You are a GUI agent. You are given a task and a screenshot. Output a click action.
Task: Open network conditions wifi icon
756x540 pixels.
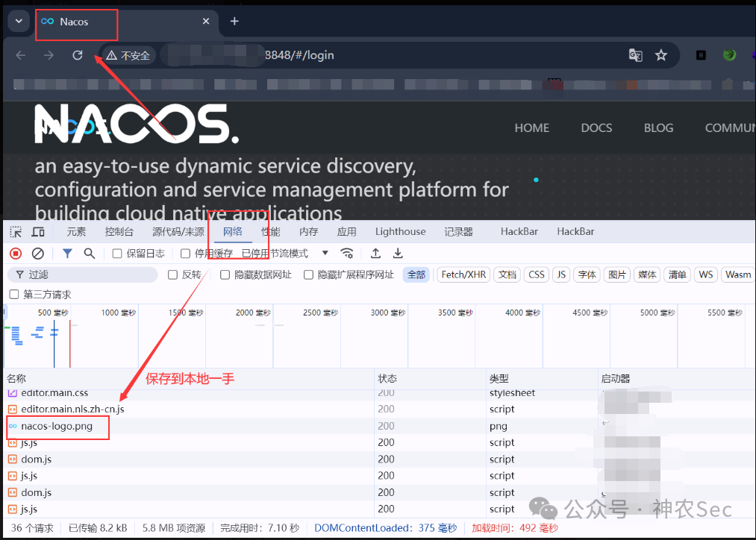(x=347, y=254)
